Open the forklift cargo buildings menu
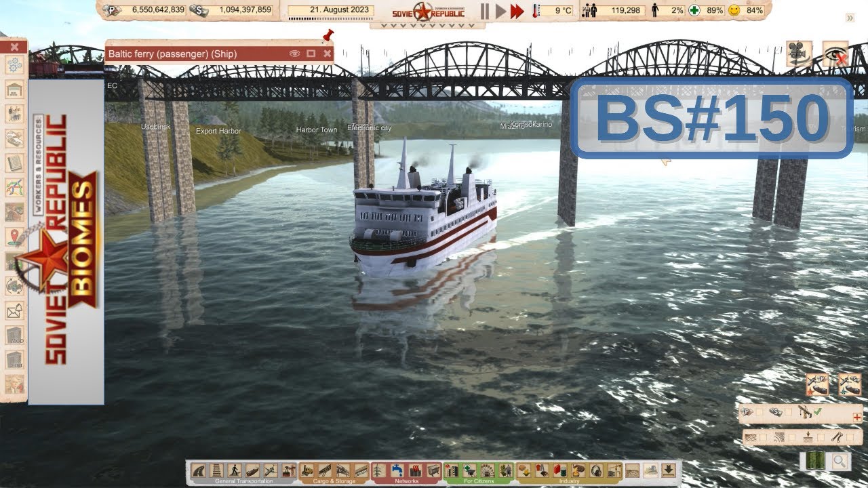The width and height of the screenshot is (868, 488). [x=307, y=470]
